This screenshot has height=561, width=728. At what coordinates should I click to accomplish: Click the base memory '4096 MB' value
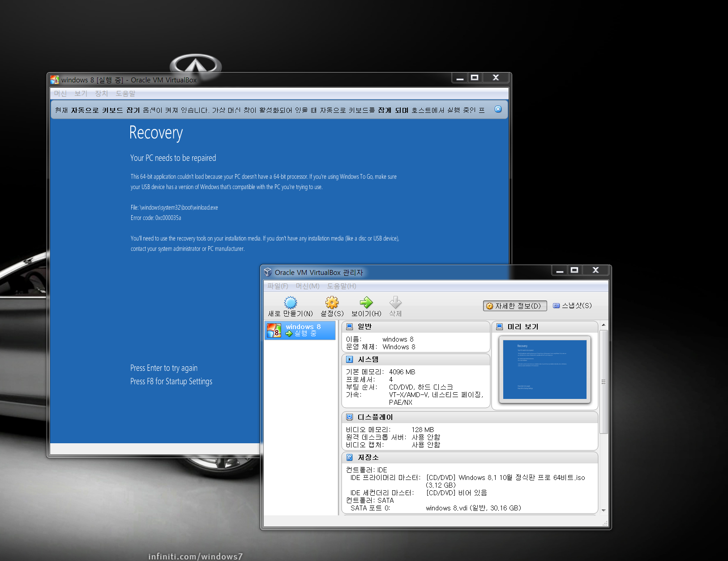pos(402,372)
